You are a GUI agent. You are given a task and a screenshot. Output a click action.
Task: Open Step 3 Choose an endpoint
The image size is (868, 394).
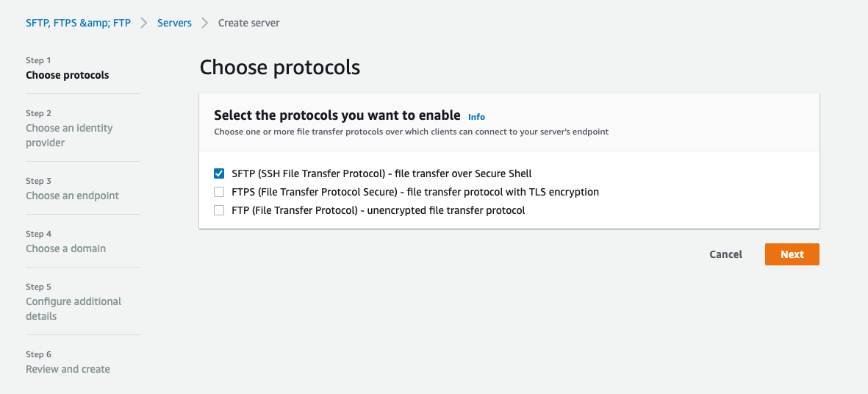coord(72,196)
